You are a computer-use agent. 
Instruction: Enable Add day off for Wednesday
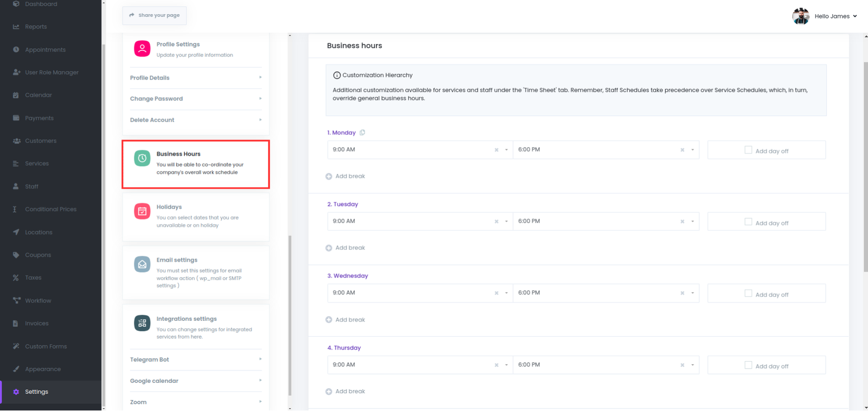(x=748, y=293)
